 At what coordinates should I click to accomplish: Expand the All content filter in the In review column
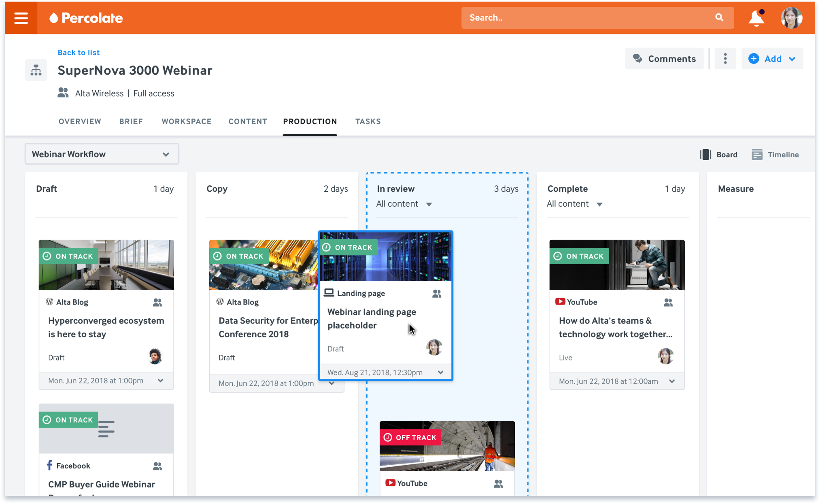click(405, 204)
